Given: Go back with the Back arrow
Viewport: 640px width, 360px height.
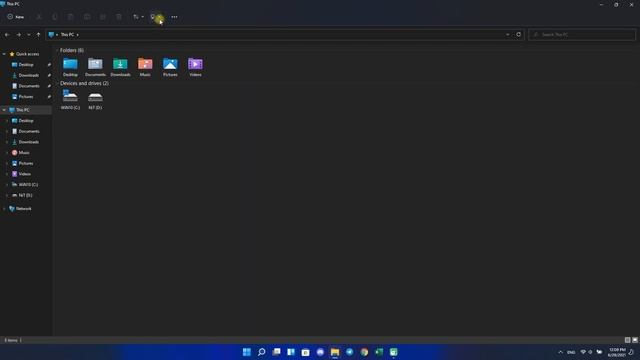Looking at the screenshot, I should coord(7,35).
